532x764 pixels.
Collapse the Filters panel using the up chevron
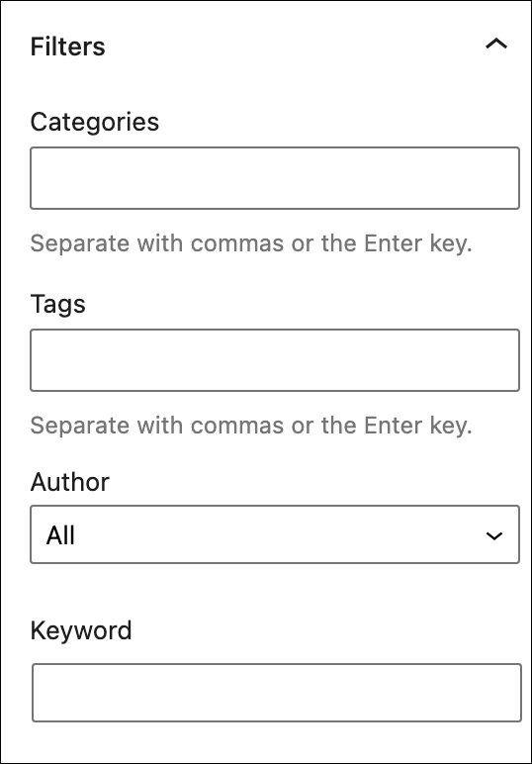[x=496, y=45]
